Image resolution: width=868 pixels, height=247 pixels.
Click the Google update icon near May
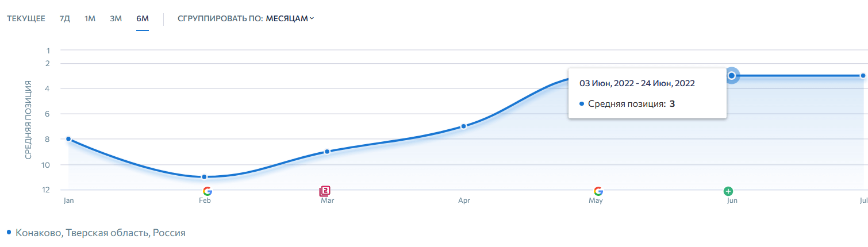click(x=598, y=191)
